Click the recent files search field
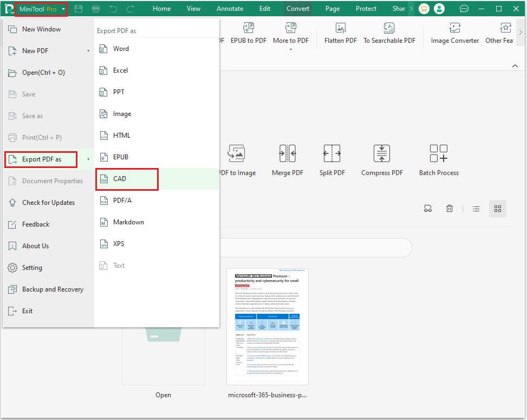The height and width of the screenshot is (420, 527). (x=315, y=248)
